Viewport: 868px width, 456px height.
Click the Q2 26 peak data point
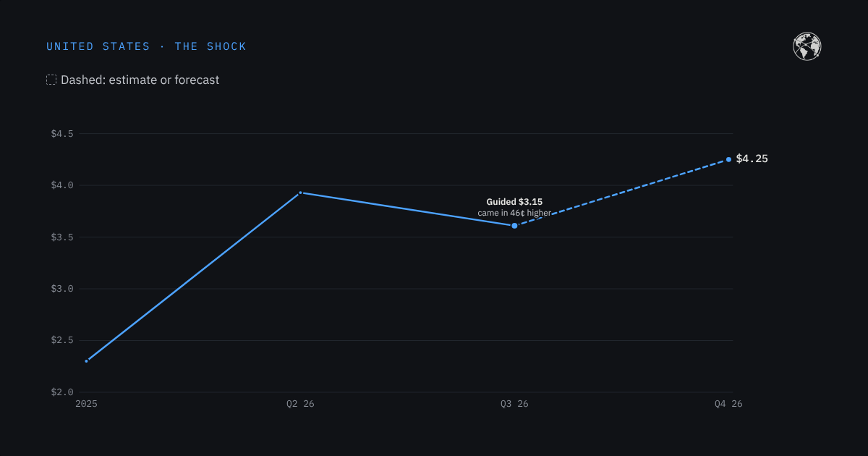click(x=300, y=193)
